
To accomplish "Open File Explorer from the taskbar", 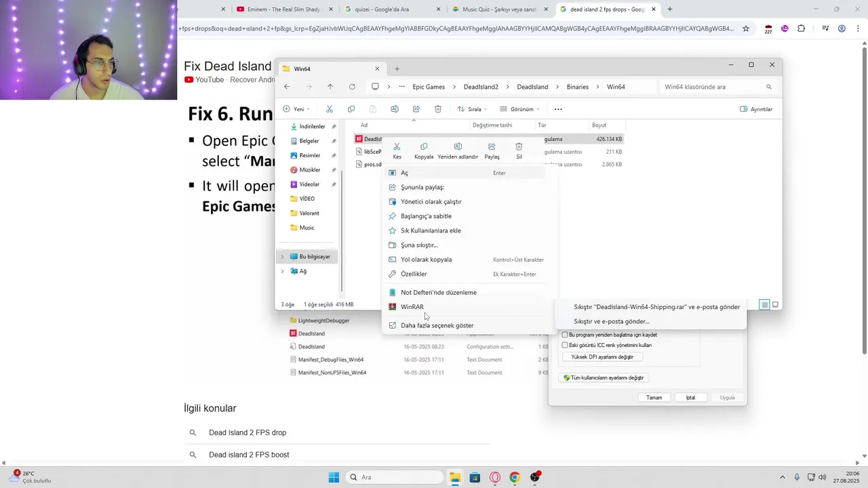I will pos(454,477).
